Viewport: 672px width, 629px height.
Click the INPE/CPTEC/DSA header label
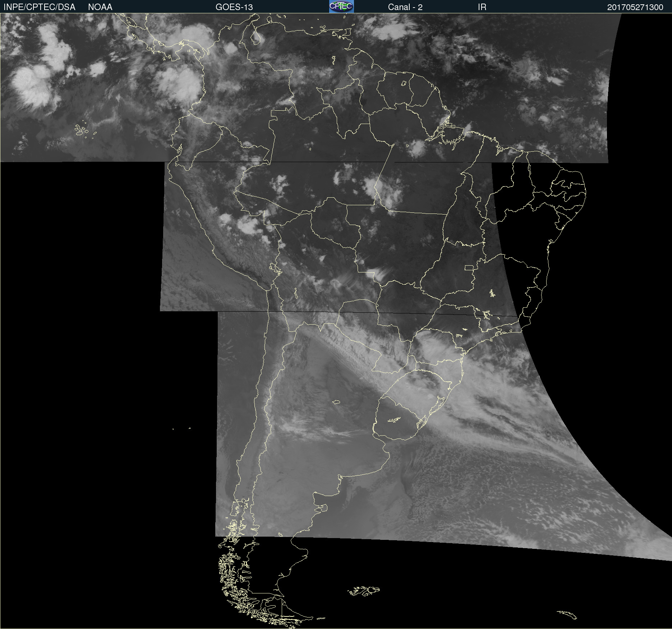[x=39, y=7]
